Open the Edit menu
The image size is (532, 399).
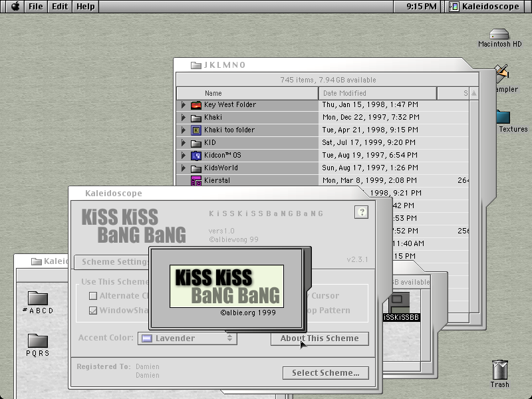pos(60,7)
